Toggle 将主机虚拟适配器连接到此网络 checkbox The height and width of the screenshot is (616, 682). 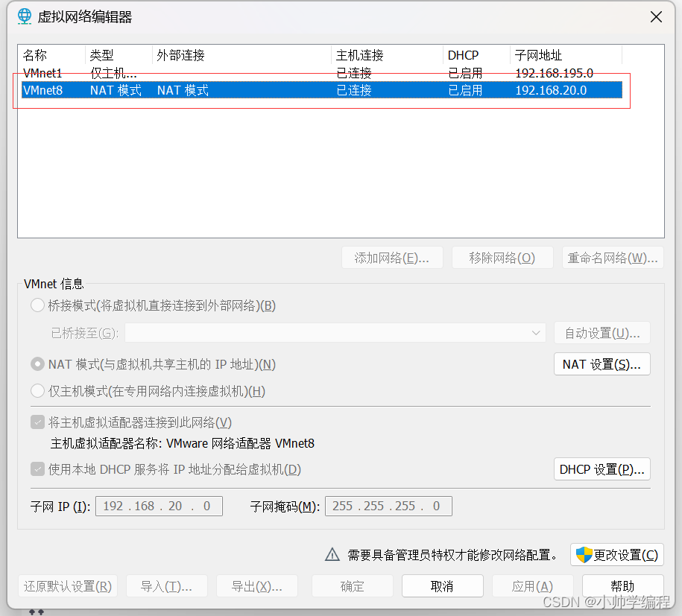[37, 422]
